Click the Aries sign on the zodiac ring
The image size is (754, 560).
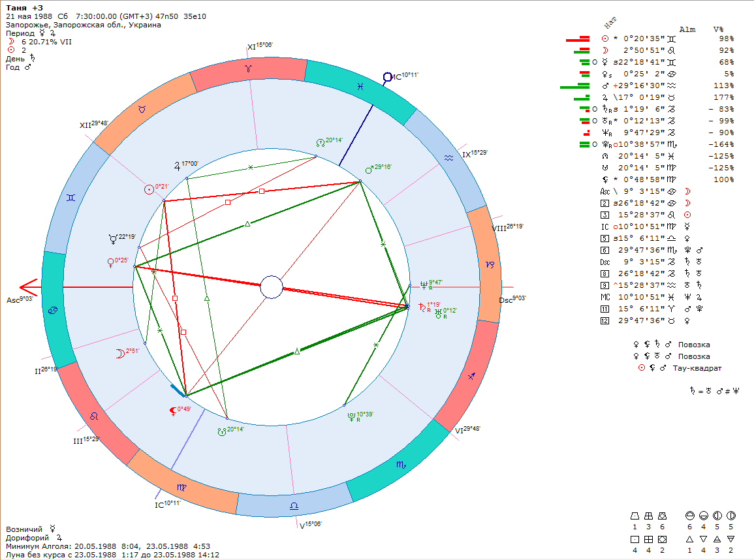[248, 69]
